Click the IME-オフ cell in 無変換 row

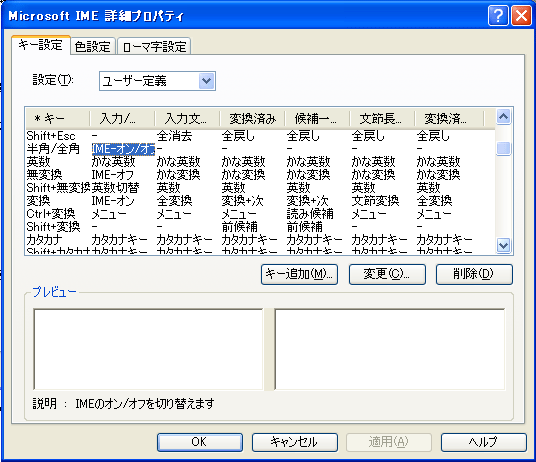(x=112, y=175)
